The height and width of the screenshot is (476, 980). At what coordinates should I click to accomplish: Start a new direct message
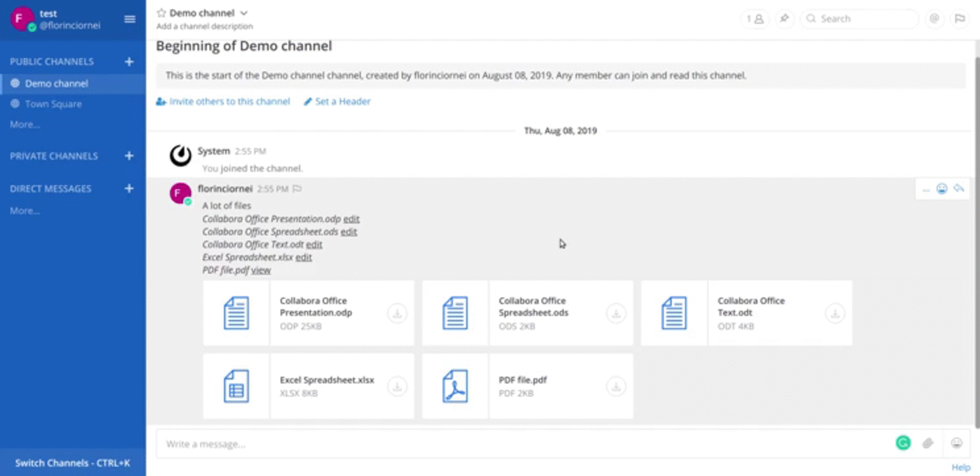(129, 188)
